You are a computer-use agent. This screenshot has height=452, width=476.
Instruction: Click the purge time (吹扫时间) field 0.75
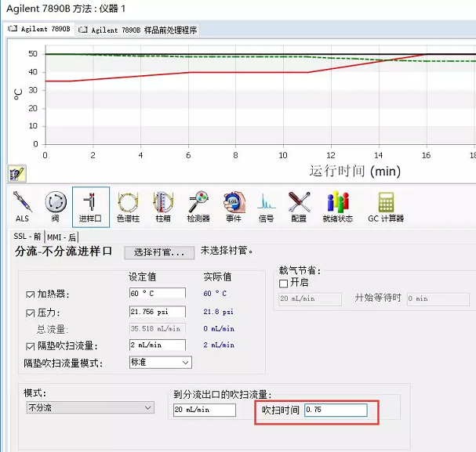[x=336, y=410]
